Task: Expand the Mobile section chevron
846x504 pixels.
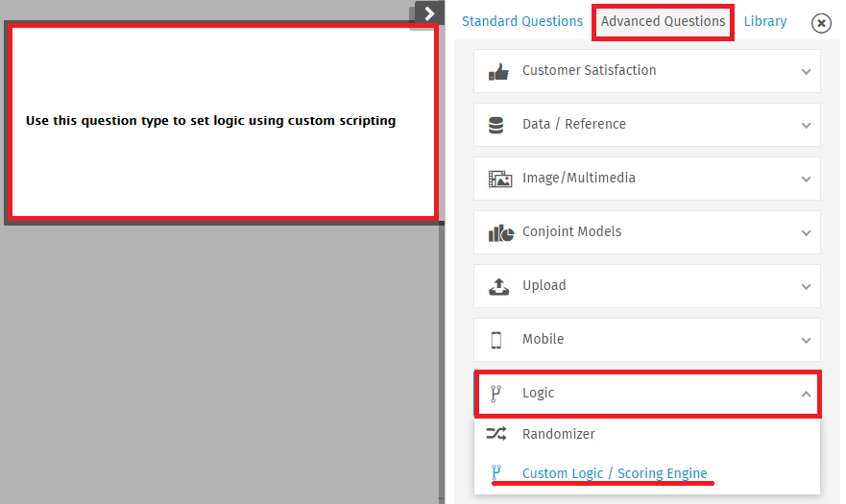Action: (806, 341)
